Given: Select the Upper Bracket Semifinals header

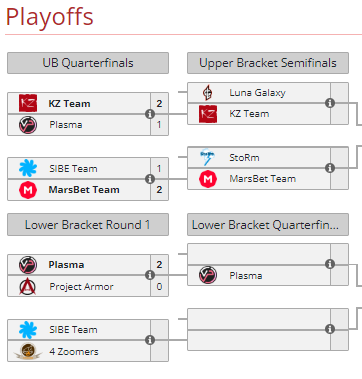Looking at the screenshot, I should 268,63.
